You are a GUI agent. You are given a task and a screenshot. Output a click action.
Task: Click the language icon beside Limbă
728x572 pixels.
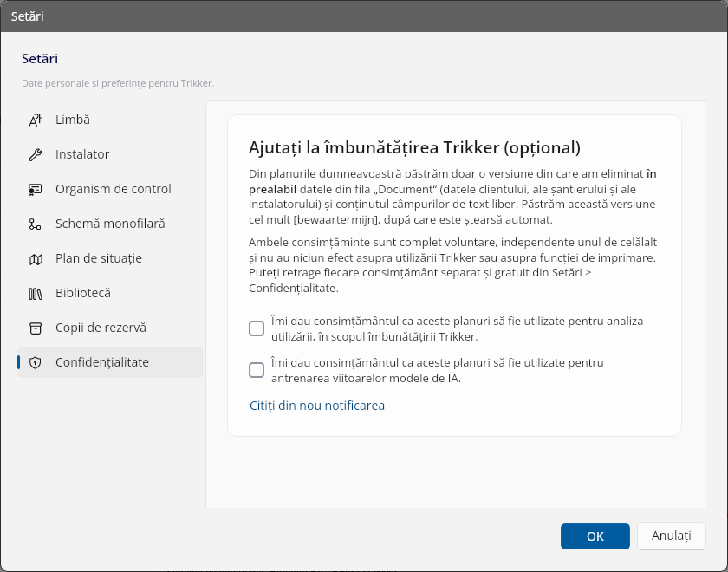click(36, 120)
